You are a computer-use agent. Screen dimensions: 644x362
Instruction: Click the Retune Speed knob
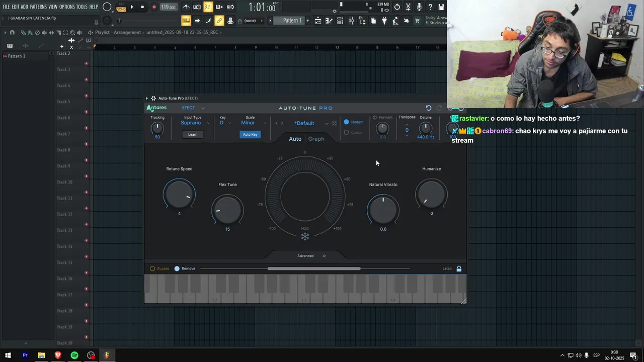(179, 195)
